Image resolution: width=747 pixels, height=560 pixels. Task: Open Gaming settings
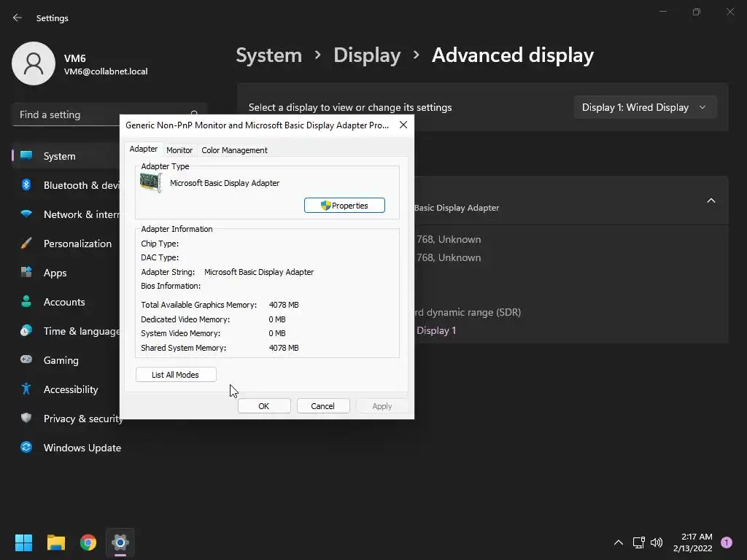[x=66, y=360]
